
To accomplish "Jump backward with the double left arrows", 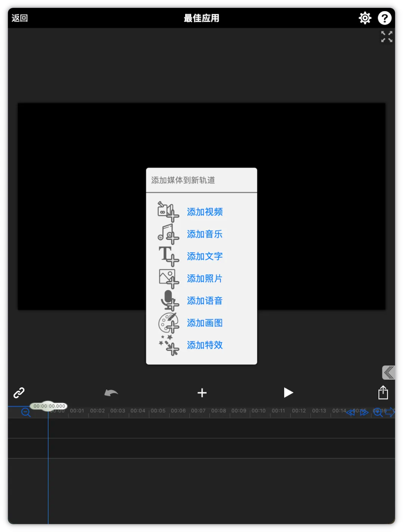I will pos(350,412).
